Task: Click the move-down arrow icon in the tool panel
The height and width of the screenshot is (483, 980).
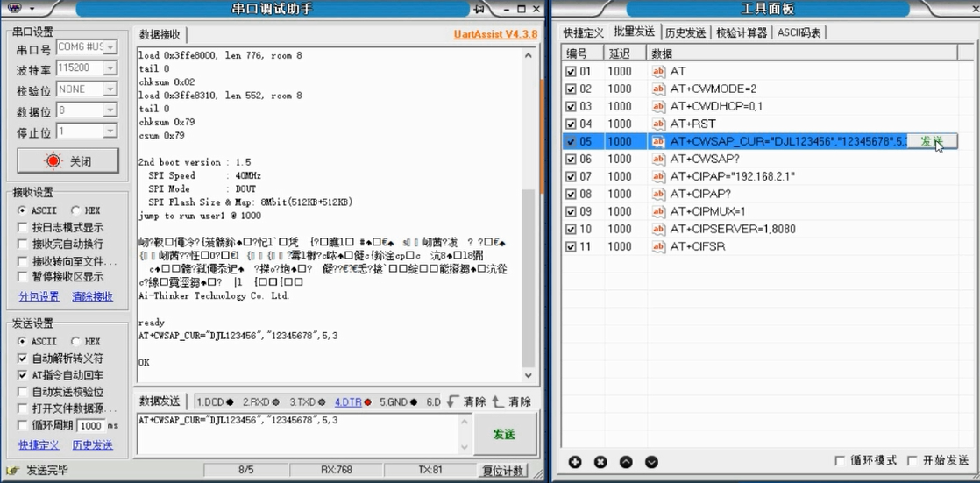Action: pyautogui.click(x=651, y=462)
